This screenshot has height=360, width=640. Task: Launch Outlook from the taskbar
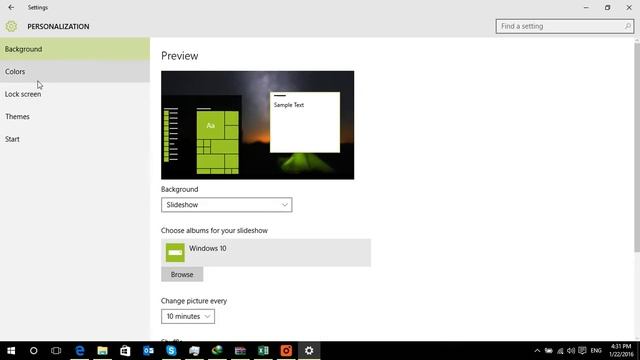(148, 351)
